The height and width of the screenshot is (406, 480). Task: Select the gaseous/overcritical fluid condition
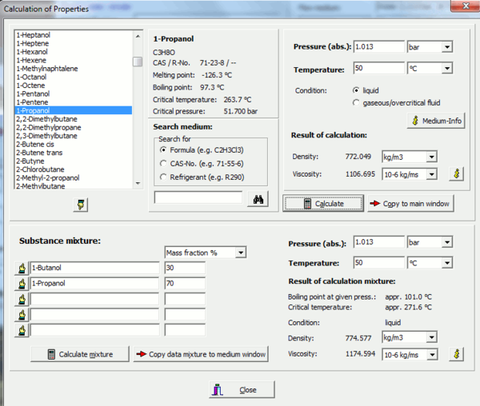coord(356,103)
